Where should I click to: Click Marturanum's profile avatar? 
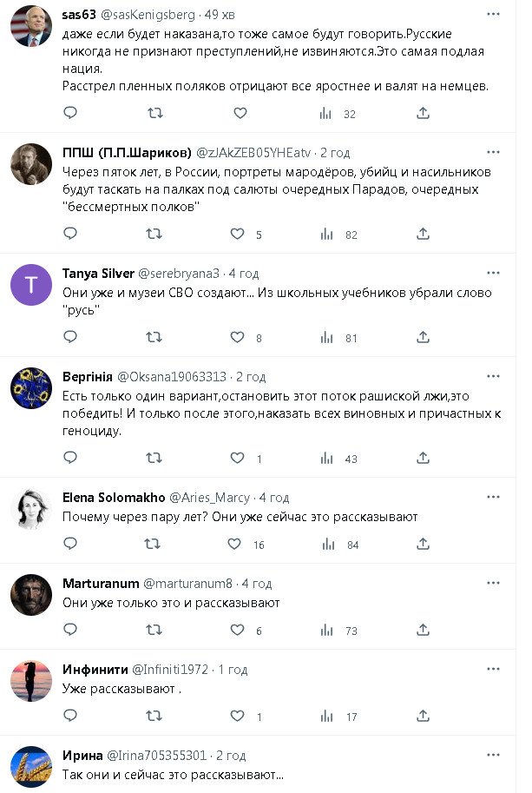31,595
